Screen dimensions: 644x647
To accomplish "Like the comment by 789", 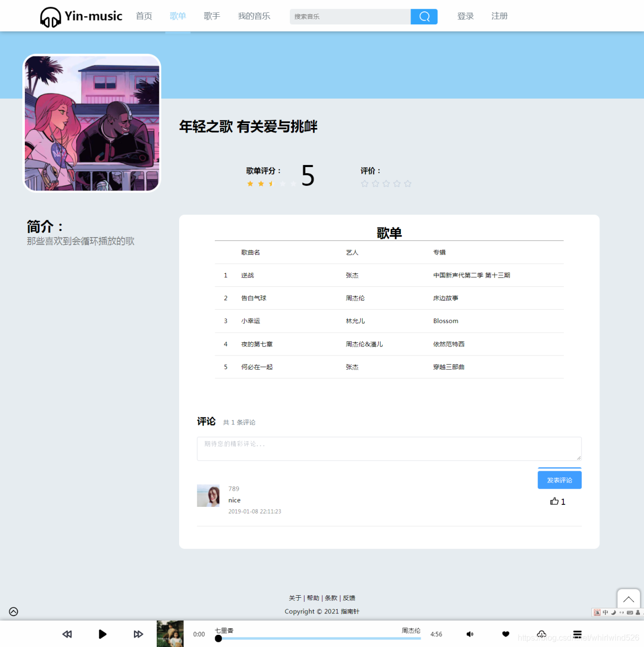I will (554, 501).
